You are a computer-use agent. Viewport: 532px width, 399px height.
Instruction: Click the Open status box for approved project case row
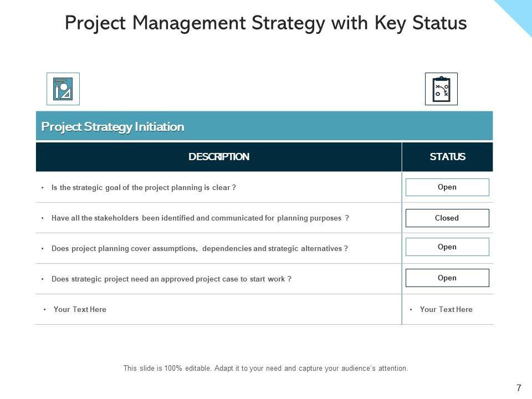[x=447, y=278]
